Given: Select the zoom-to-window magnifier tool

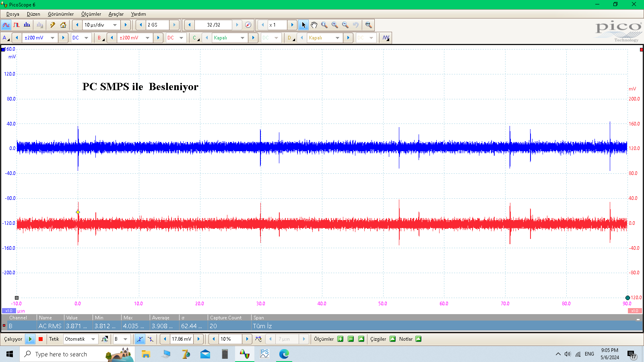Looking at the screenshot, I should (x=324, y=25).
